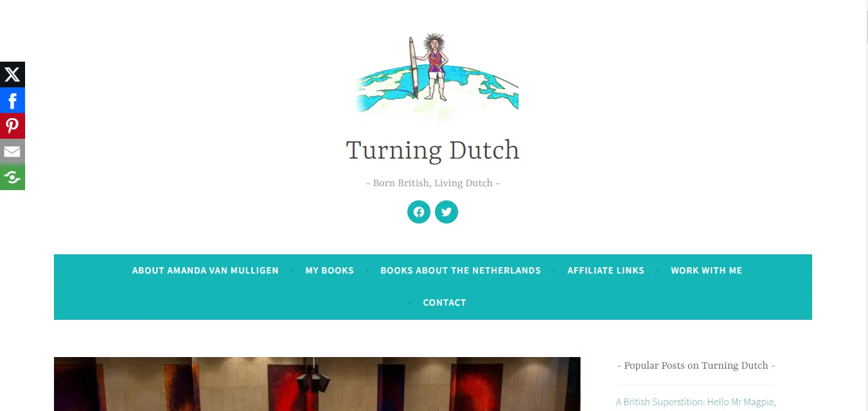Open more sharing options green icon
Screen dimensions: 868x411
[x=12, y=177]
